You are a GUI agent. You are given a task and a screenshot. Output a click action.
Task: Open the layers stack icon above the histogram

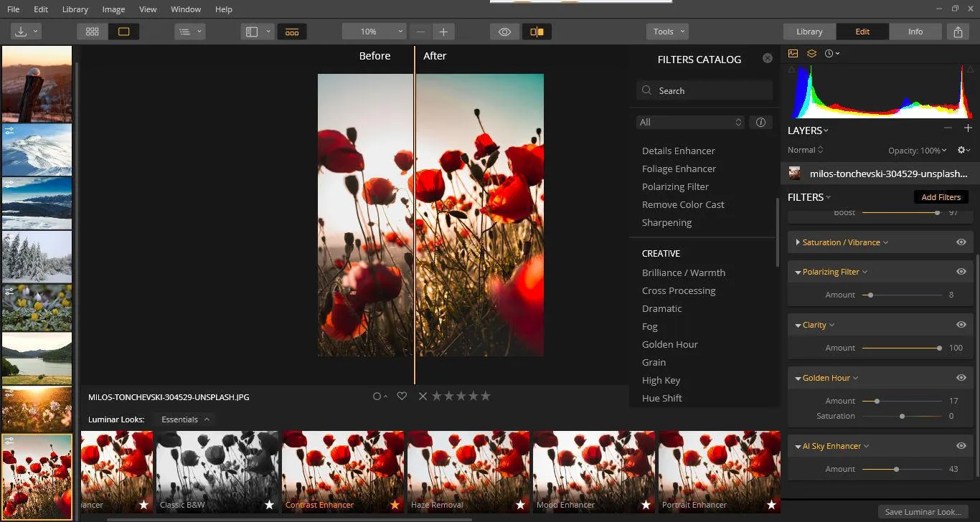811,54
